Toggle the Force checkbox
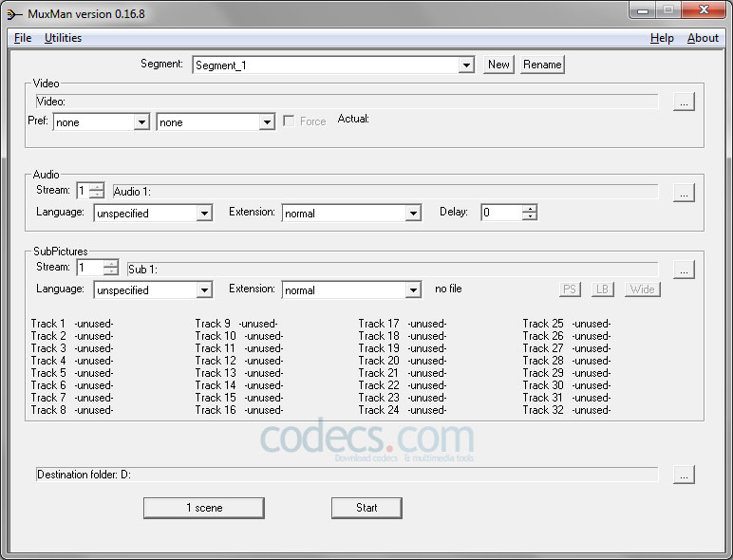 (290, 121)
